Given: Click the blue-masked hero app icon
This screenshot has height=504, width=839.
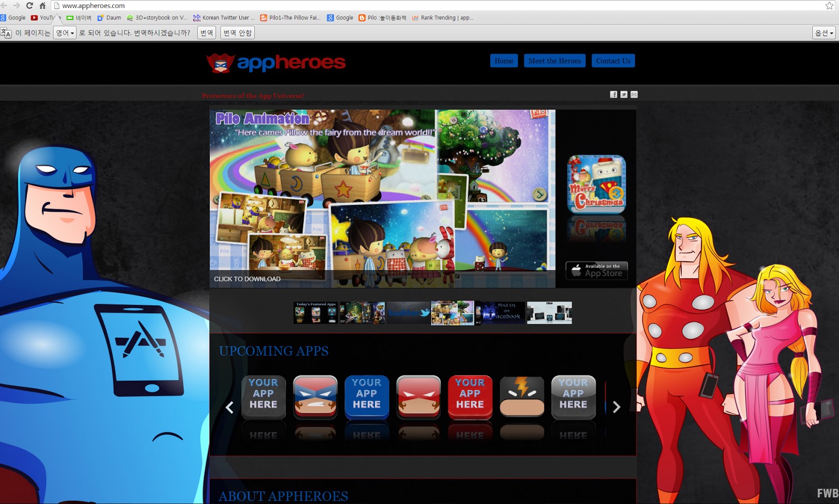Looking at the screenshot, I should click(315, 397).
